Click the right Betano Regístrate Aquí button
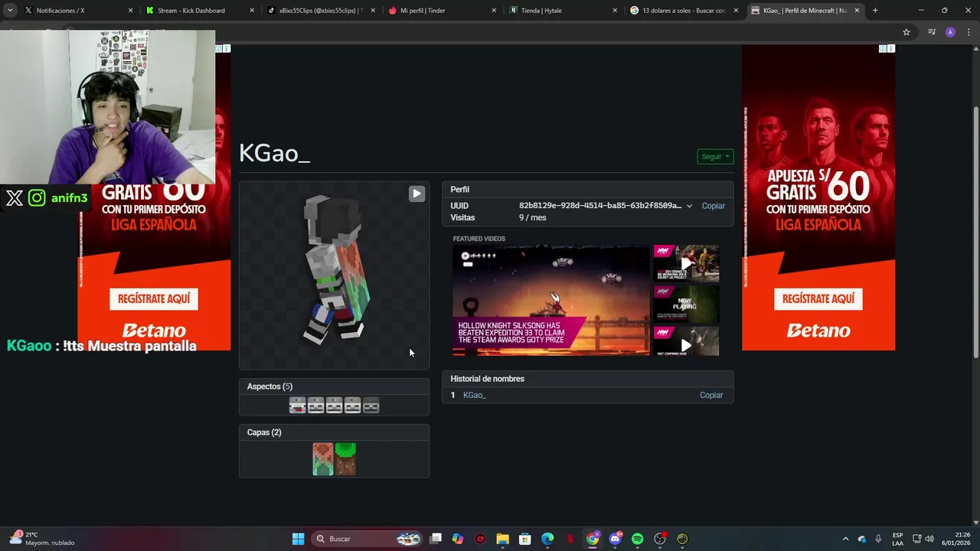The width and height of the screenshot is (980, 551). (x=818, y=298)
